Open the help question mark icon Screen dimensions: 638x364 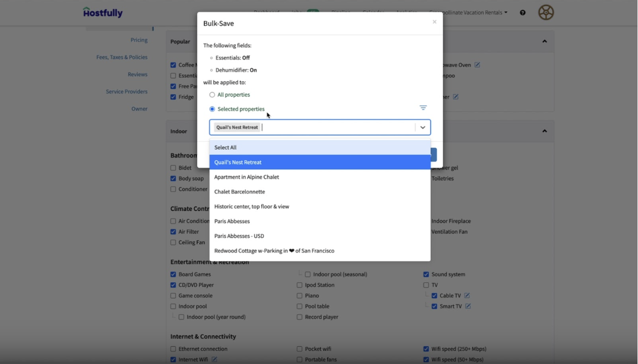pos(522,12)
